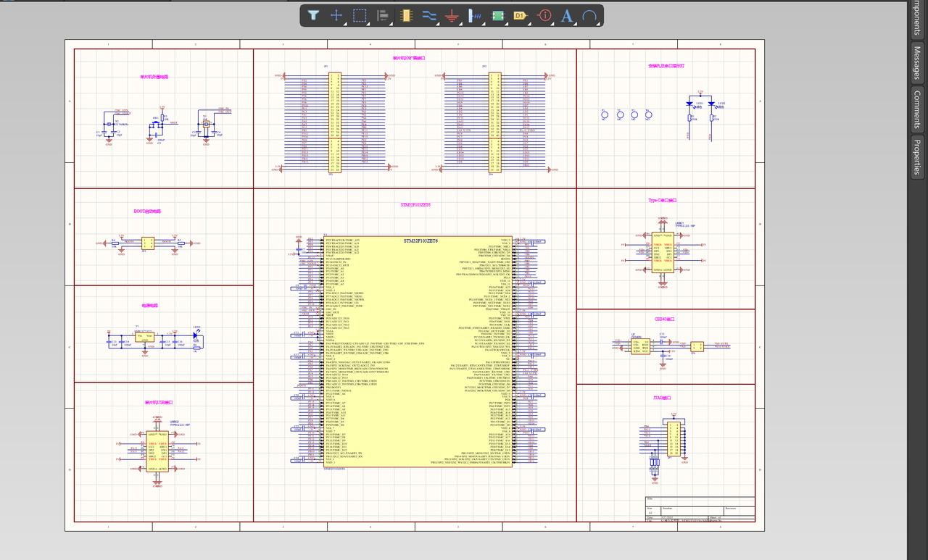This screenshot has height=560, width=928.
Task: Open the Messages side panel tab
Action: [918, 63]
